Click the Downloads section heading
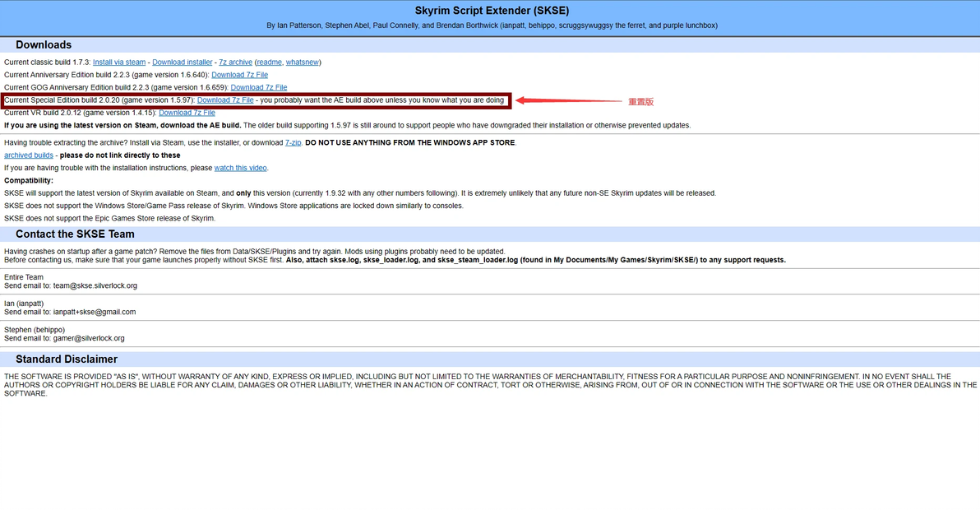Image resolution: width=980 pixels, height=510 pixels. click(44, 45)
